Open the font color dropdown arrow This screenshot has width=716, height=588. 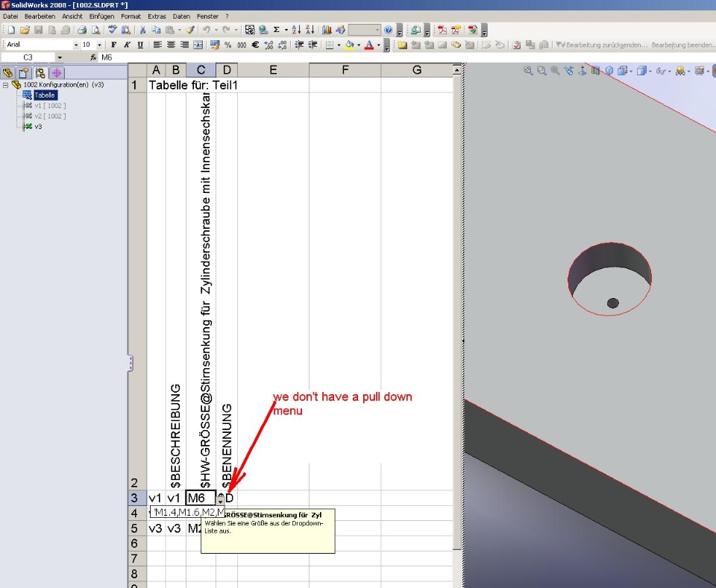coord(379,45)
